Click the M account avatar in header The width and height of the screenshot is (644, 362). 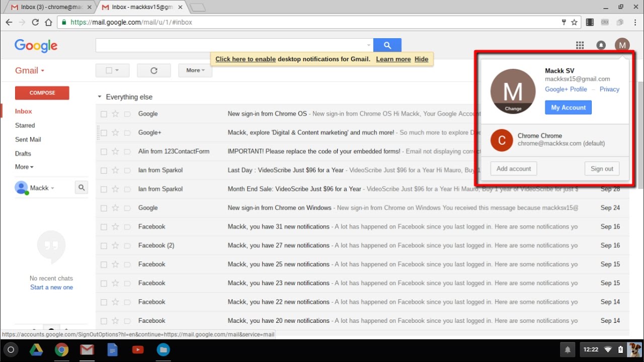[x=622, y=45]
